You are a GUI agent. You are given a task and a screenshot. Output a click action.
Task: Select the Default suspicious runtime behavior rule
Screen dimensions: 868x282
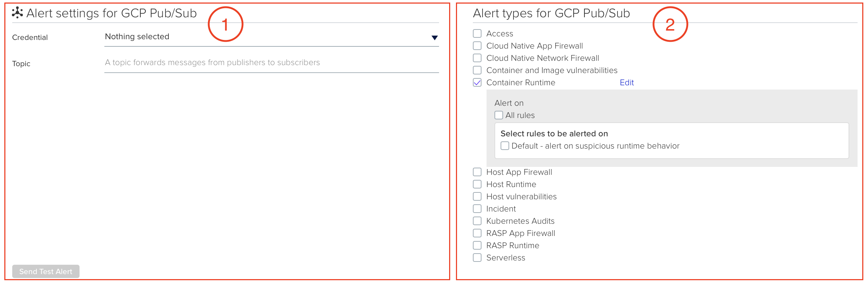(505, 146)
